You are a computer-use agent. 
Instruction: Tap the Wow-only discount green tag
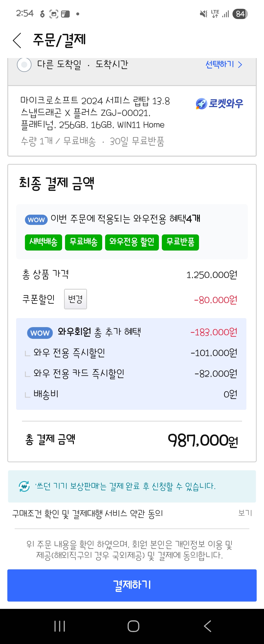pos(132,242)
